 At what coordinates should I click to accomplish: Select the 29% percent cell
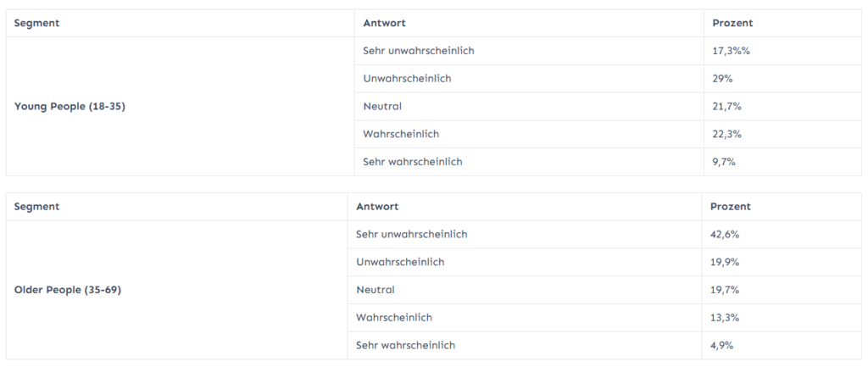click(x=723, y=79)
